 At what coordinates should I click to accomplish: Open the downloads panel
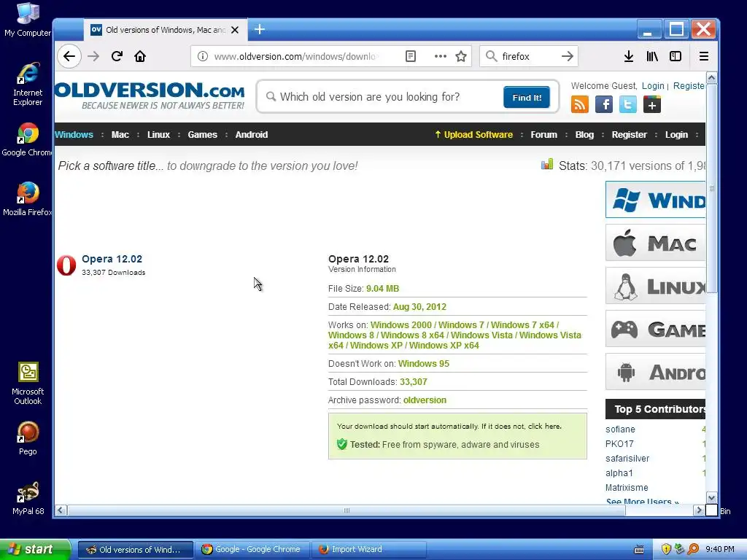click(x=629, y=56)
